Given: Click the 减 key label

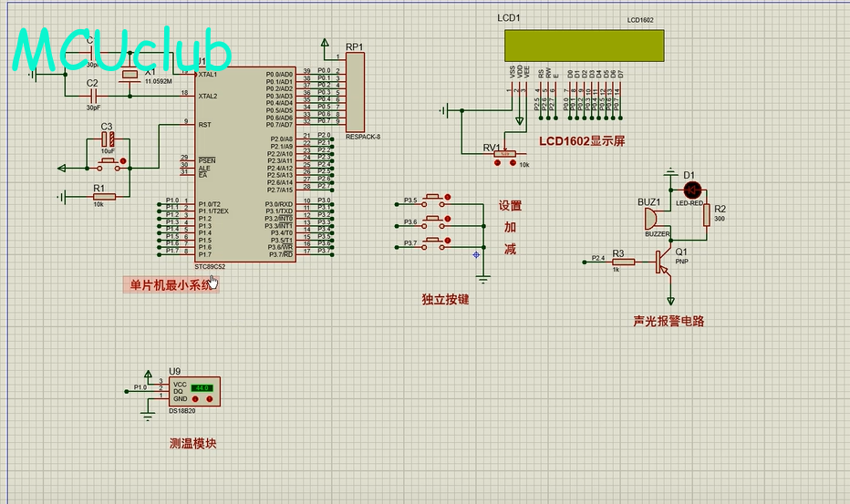Looking at the screenshot, I should click(510, 250).
